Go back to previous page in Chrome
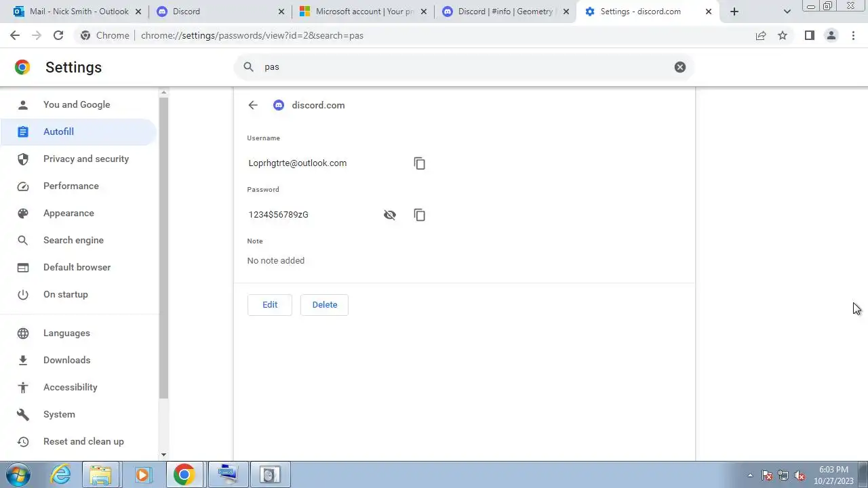The image size is (868, 488). pos(15,35)
